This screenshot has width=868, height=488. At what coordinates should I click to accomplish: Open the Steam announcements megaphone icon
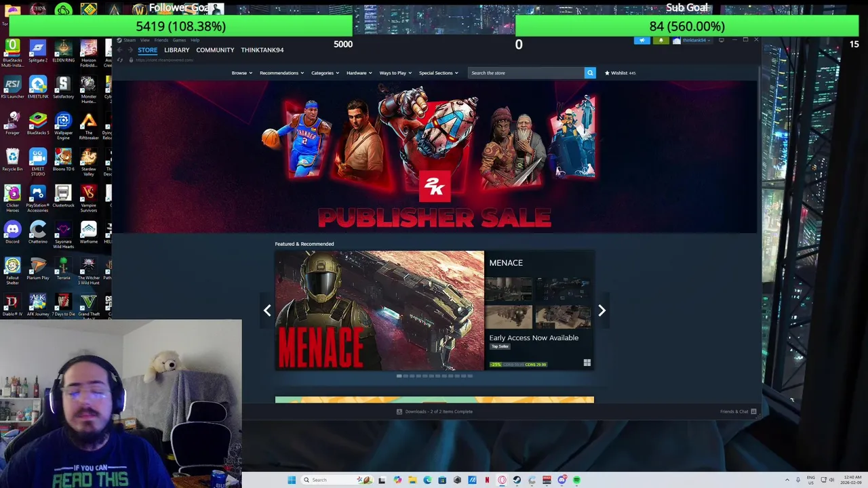click(642, 40)
